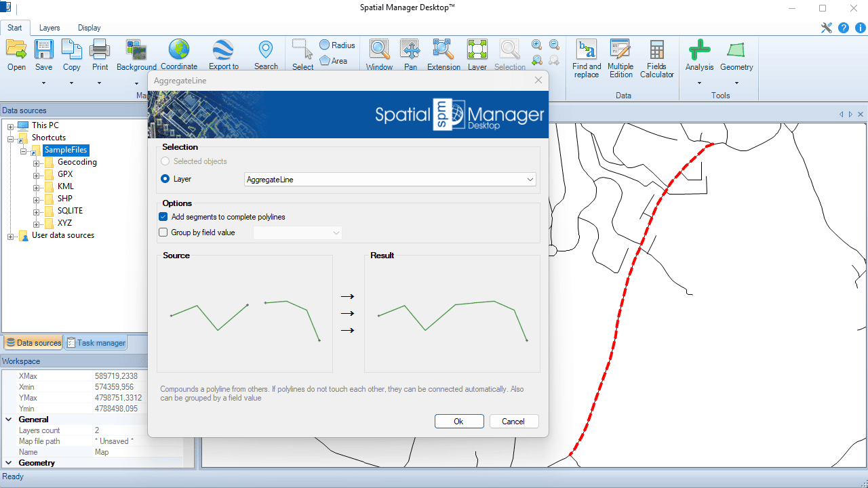Enable Group by field value checkbox

(x=163, y=232)
